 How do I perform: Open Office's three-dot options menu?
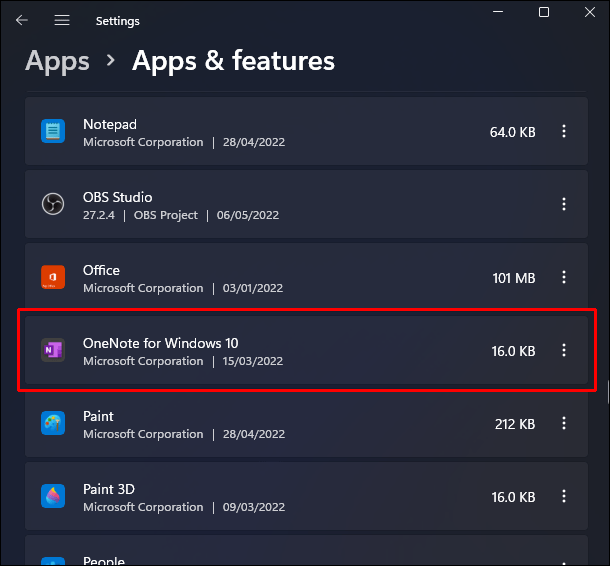click(x=564, y=277)
